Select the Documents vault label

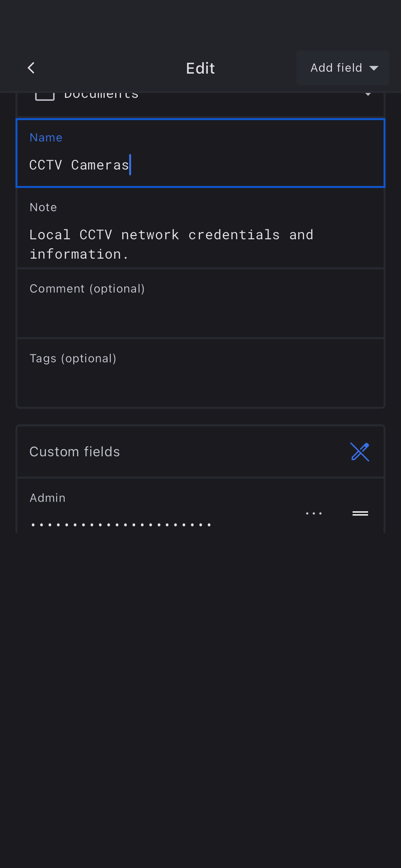[101, 96]
